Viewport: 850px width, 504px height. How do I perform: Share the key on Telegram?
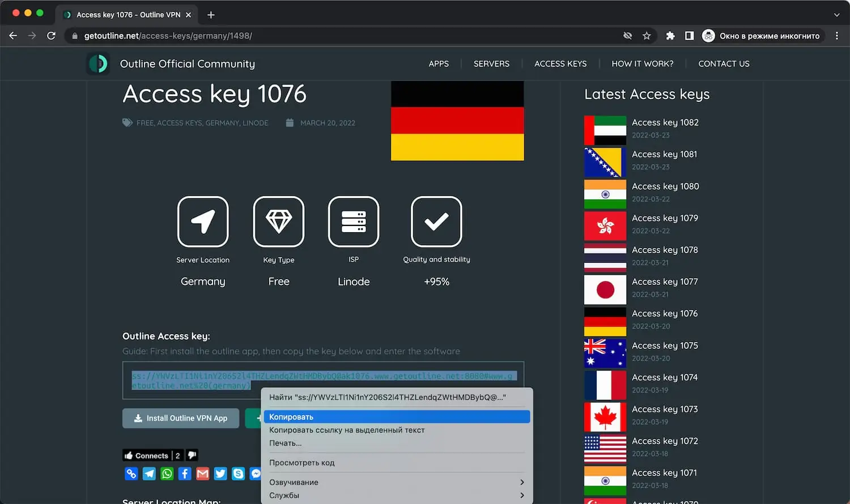149,473
